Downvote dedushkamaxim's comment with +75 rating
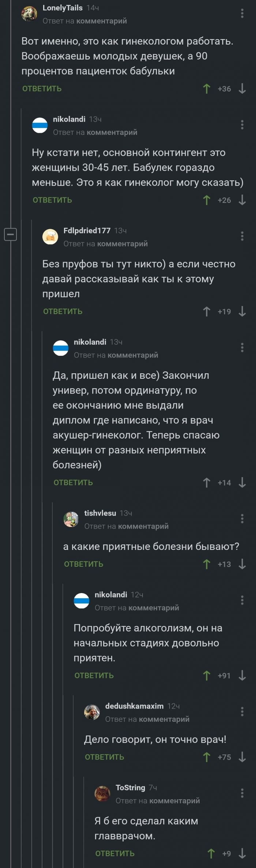 [242, 757]
